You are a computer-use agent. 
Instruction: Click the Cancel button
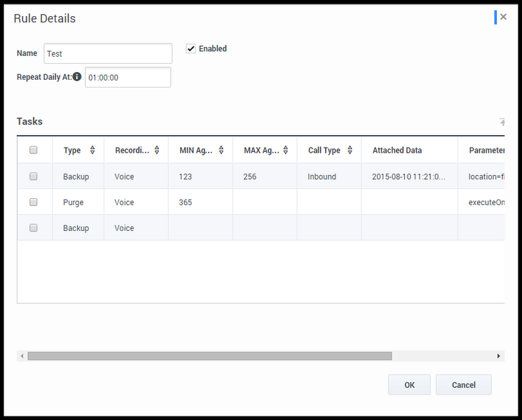[x=463, y=385]
